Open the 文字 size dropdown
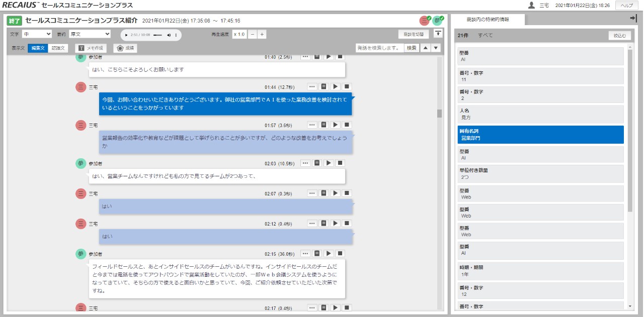The width and height of the screenshot is (644, 317). click(37, 34)
